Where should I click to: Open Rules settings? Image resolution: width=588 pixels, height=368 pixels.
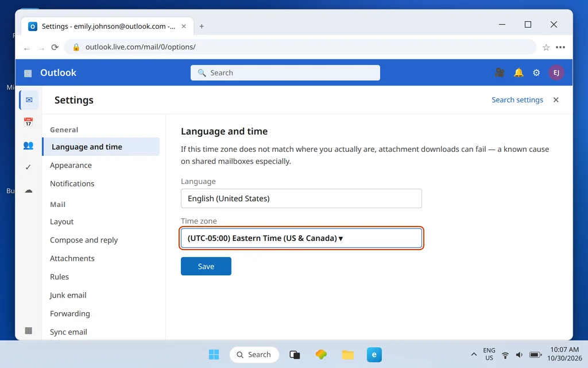[x=59, y=277]
